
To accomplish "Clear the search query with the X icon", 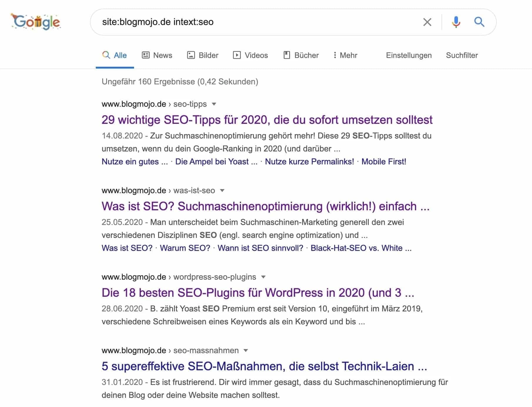I will 427,21.
